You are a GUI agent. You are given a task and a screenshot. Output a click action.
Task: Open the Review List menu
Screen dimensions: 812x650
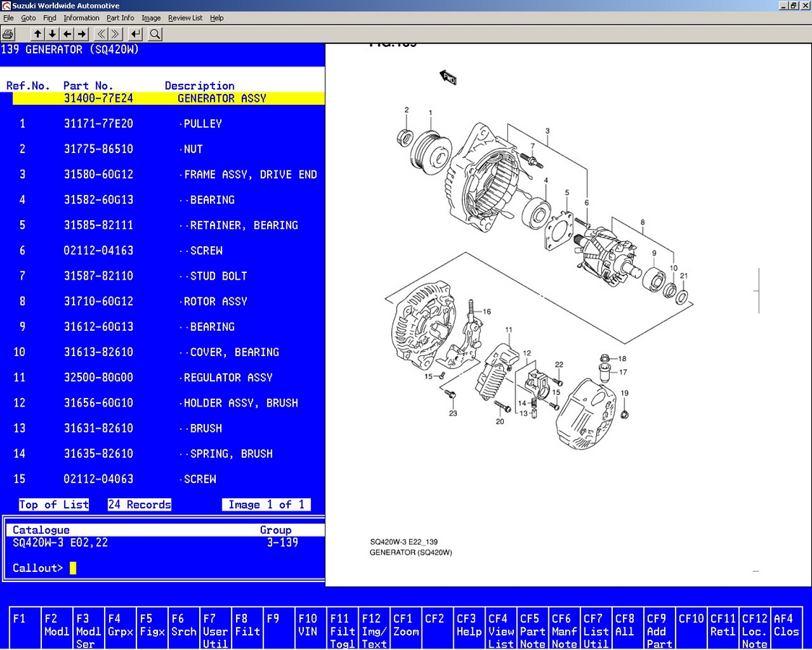coord(185,17)
